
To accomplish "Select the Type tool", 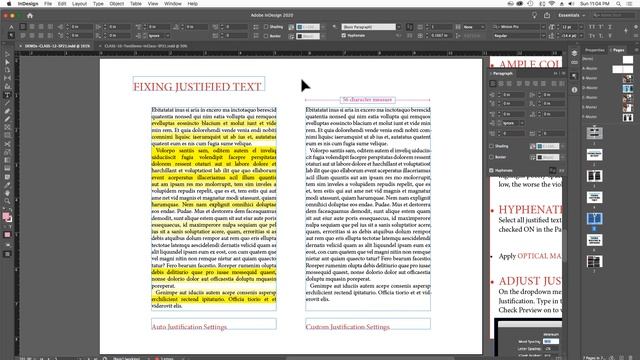I will tap(7, 95).
